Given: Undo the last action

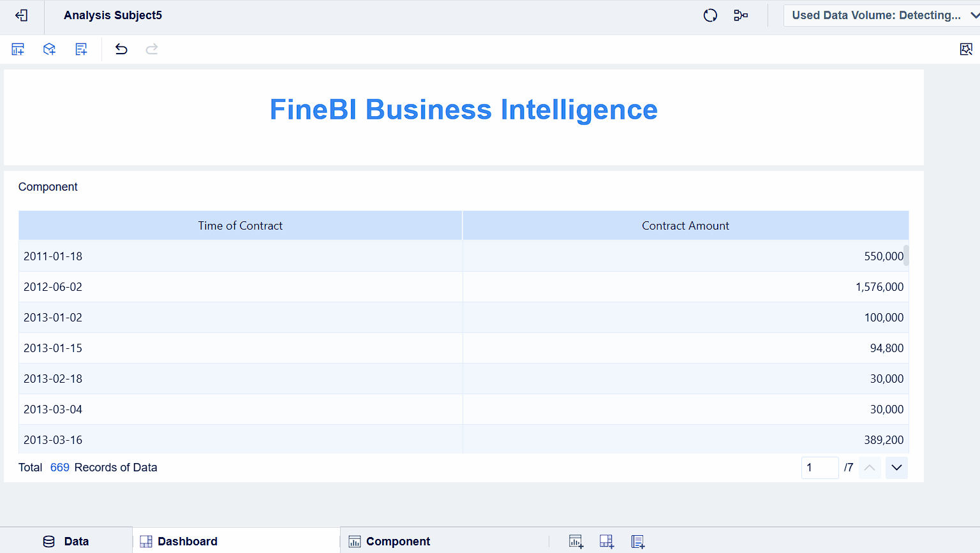Looking at the screenshot, I should tap(121, 49).
